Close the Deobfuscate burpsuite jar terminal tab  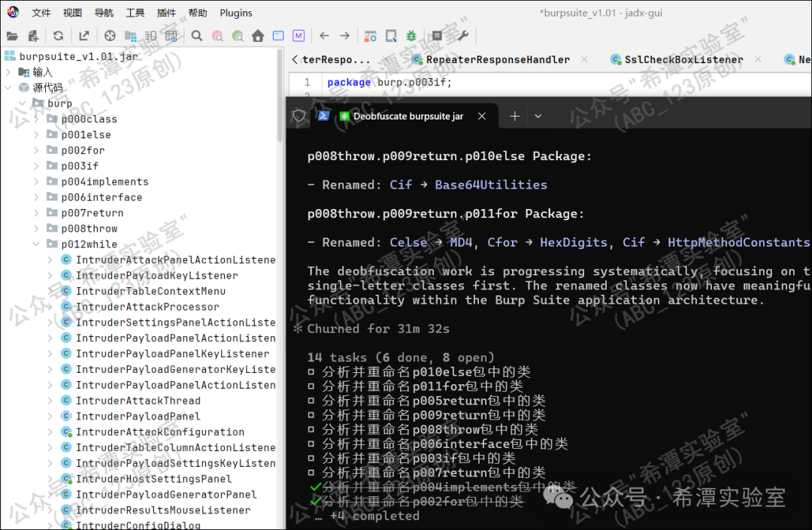click(x=482, y=116)
